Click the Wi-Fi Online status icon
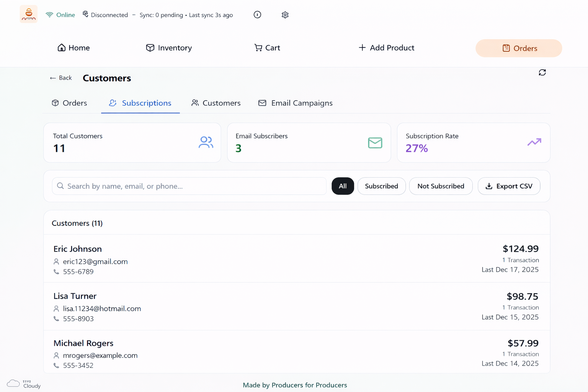Image resolution: width=588 pixels, height=392 pixels. (49, 15)
